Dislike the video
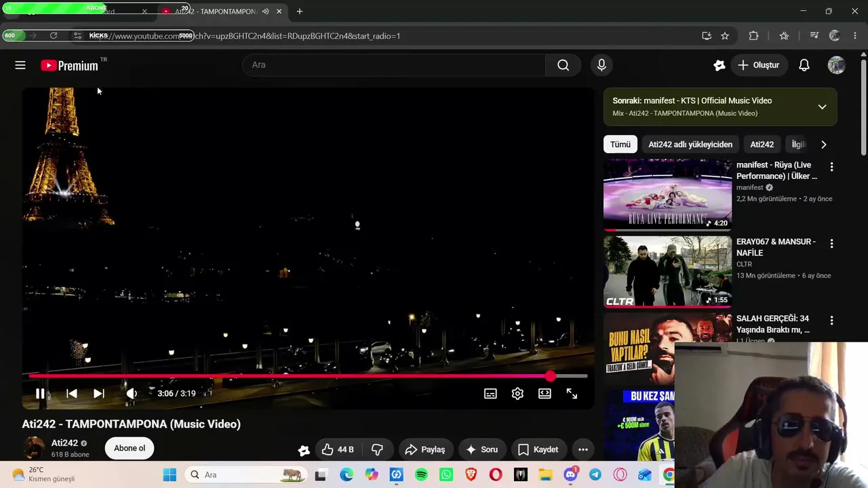This screenshot has height=488, width=868. (x=377, y=449)
